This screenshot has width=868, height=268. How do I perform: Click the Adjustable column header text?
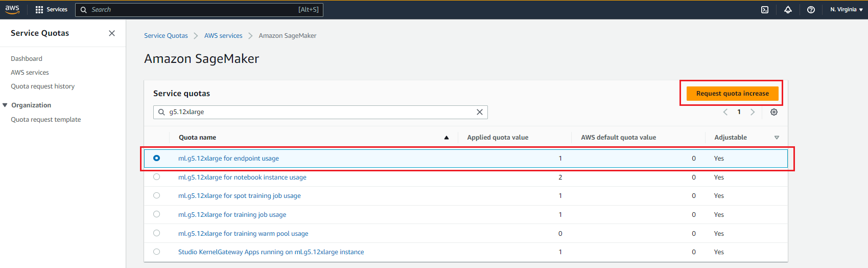click(x=731, y=138)
